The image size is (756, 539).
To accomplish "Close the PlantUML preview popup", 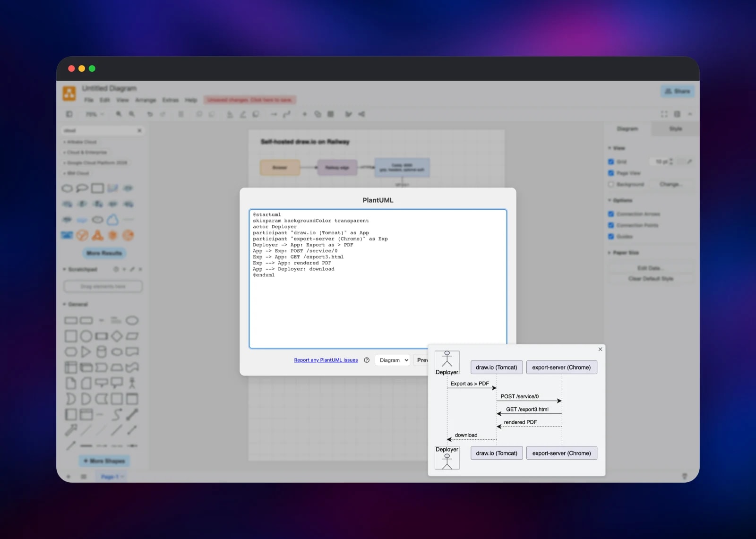I will click(600, 349).
